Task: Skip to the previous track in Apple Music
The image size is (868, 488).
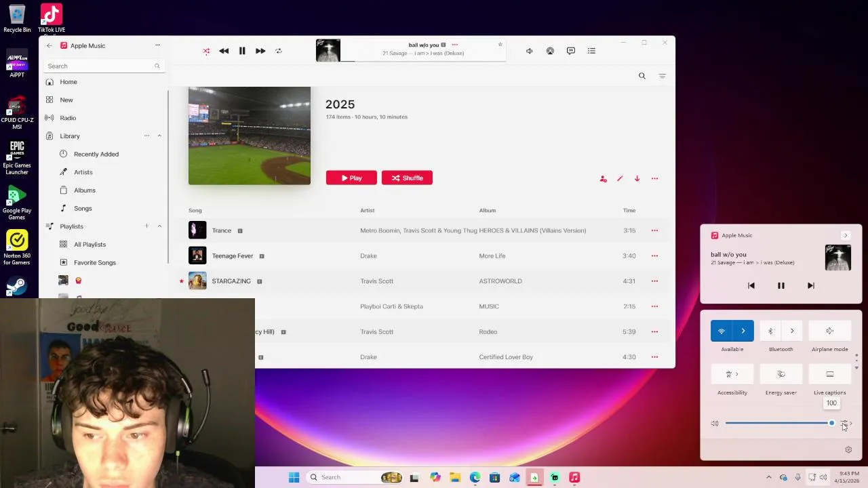Action: pos(224,51)
